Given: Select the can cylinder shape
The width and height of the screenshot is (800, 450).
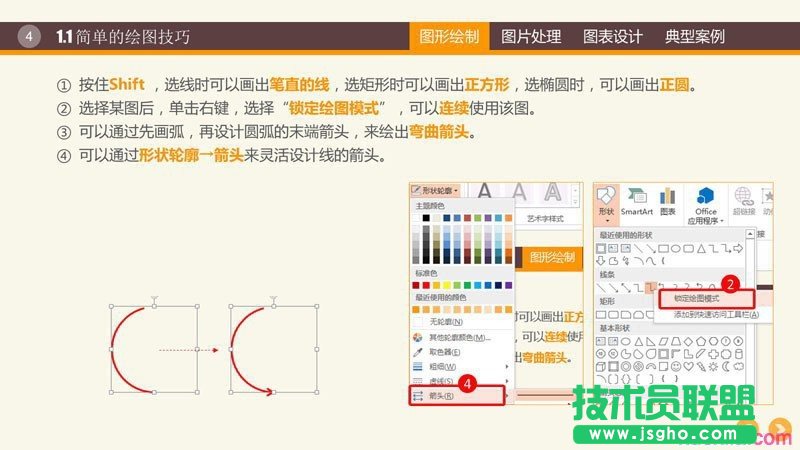Looking at the screenshot, I should (738, 354).
